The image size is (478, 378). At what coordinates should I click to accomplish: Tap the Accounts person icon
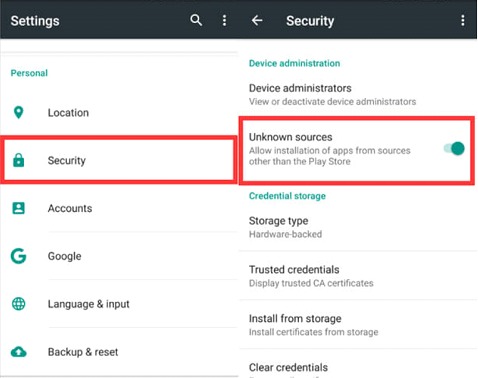(19, 208)
